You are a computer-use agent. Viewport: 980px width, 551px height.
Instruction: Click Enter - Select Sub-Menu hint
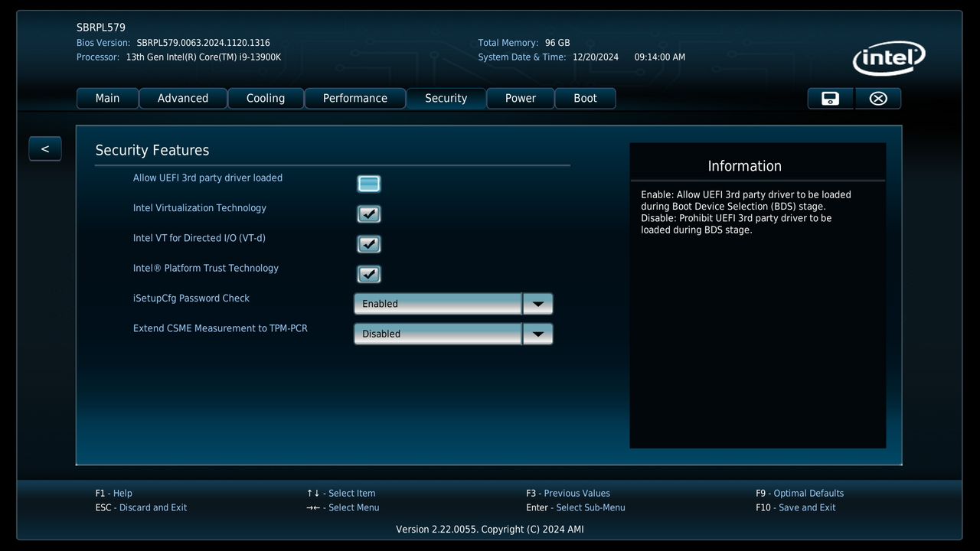576,507
